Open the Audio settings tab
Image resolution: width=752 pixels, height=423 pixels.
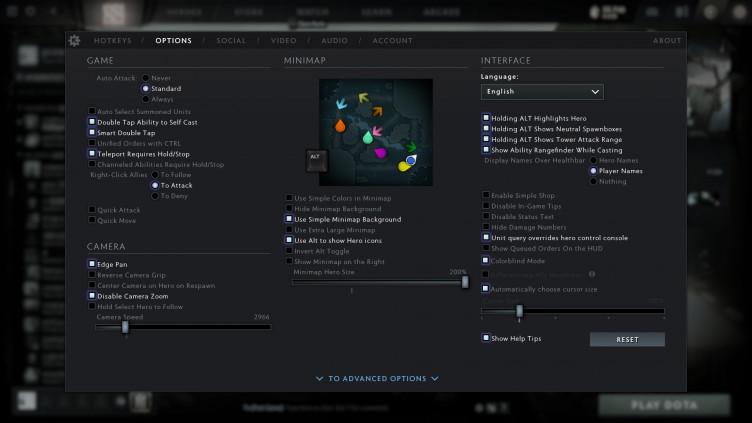click(x=334, y=41)
